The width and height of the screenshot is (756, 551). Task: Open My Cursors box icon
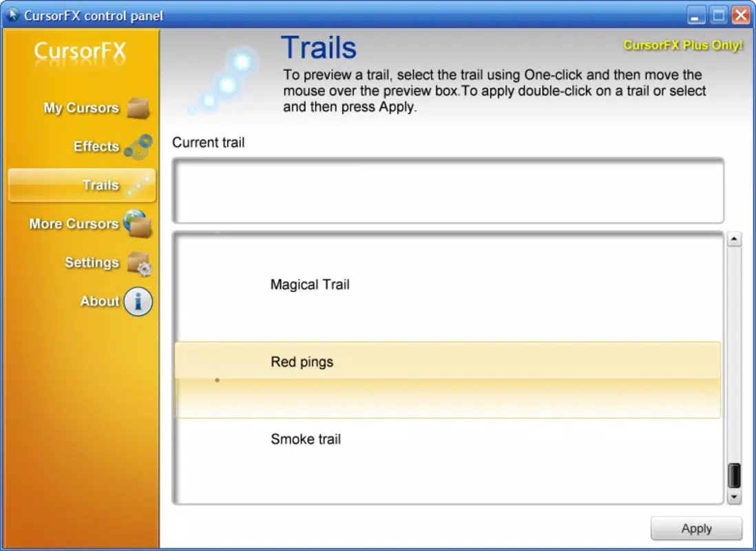[x=138, y=107]
